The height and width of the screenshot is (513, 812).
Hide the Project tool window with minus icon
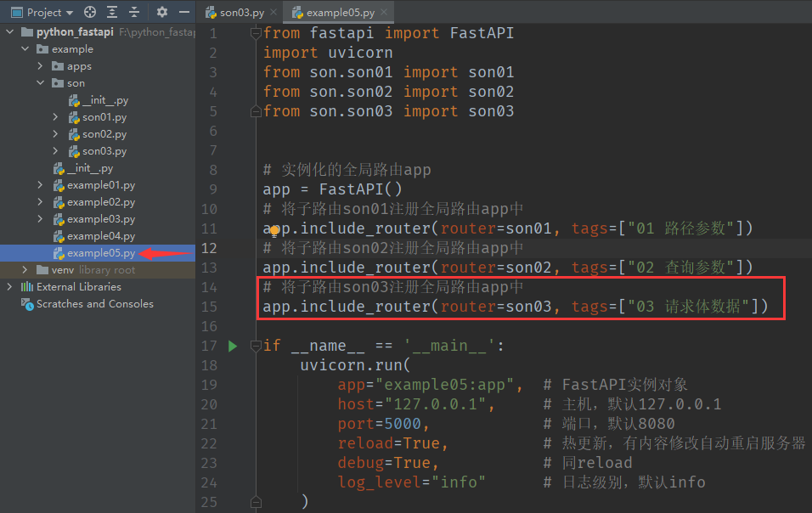click(184, 13)
